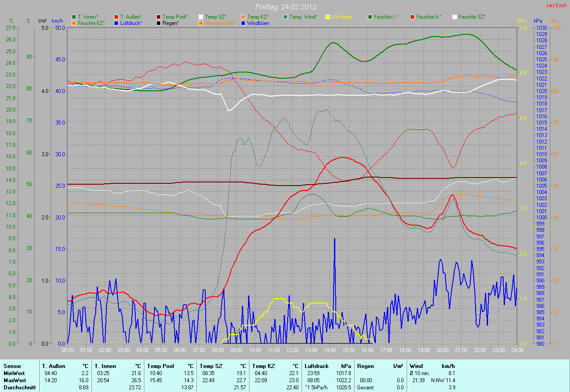Click the red T. Außen legend square
The width and height of the screenshot is (570, 392).
point(116,17)
